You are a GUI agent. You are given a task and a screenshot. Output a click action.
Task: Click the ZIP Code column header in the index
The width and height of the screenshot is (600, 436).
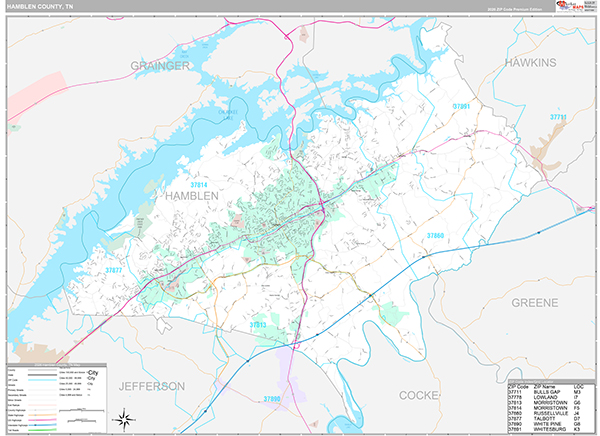point(518,387)
